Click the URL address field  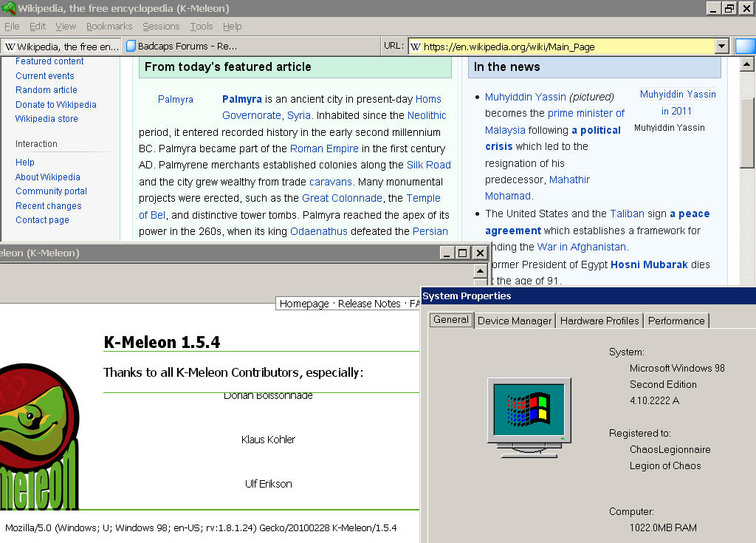(562, 47)
